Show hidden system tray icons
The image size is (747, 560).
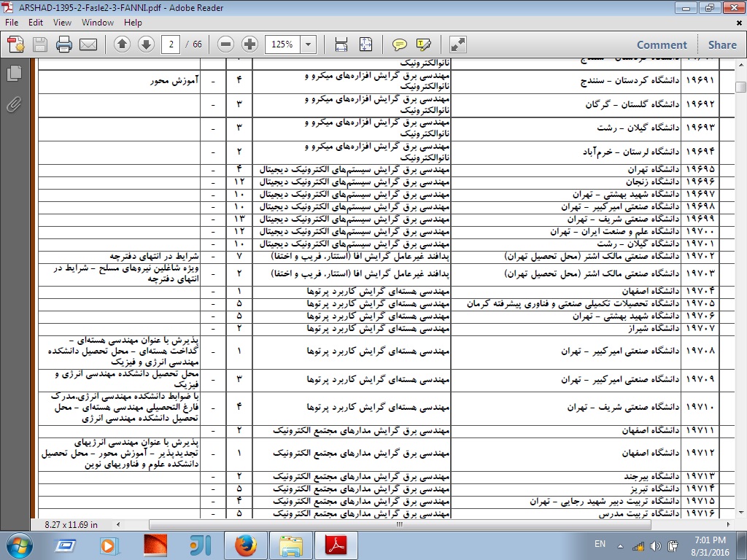point(620,546)
